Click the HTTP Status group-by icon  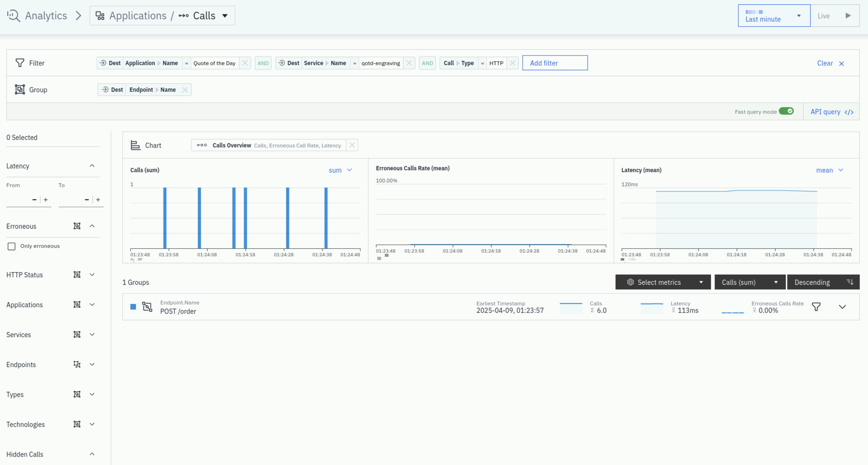(77, 275)
